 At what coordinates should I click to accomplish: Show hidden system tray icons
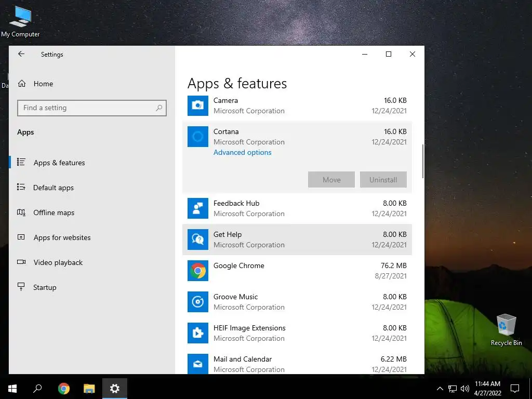(x=440, y=389)
